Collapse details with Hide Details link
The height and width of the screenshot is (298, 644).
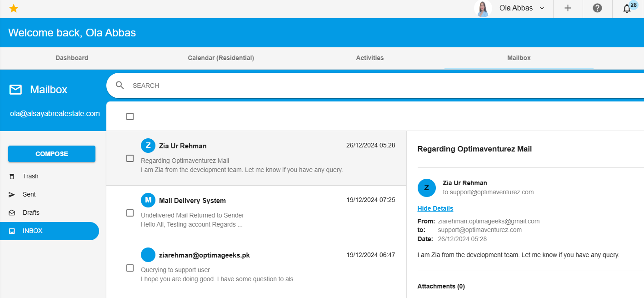pyautogui.click(x=435, y=208)
